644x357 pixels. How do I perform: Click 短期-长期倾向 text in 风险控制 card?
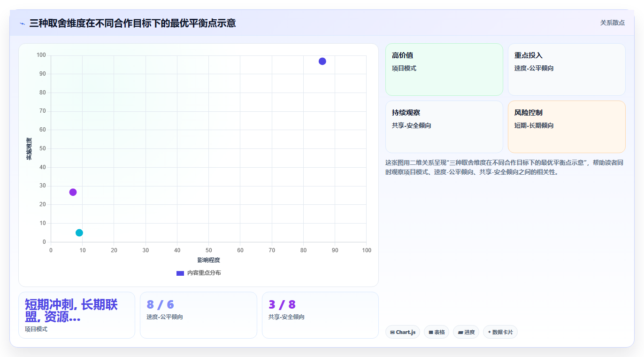tap(534, 125)
